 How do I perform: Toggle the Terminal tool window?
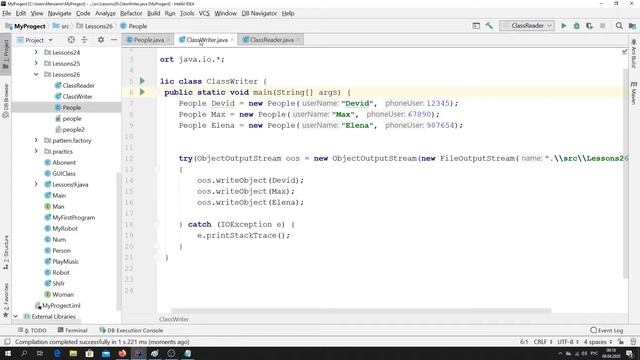click(72, 330)
